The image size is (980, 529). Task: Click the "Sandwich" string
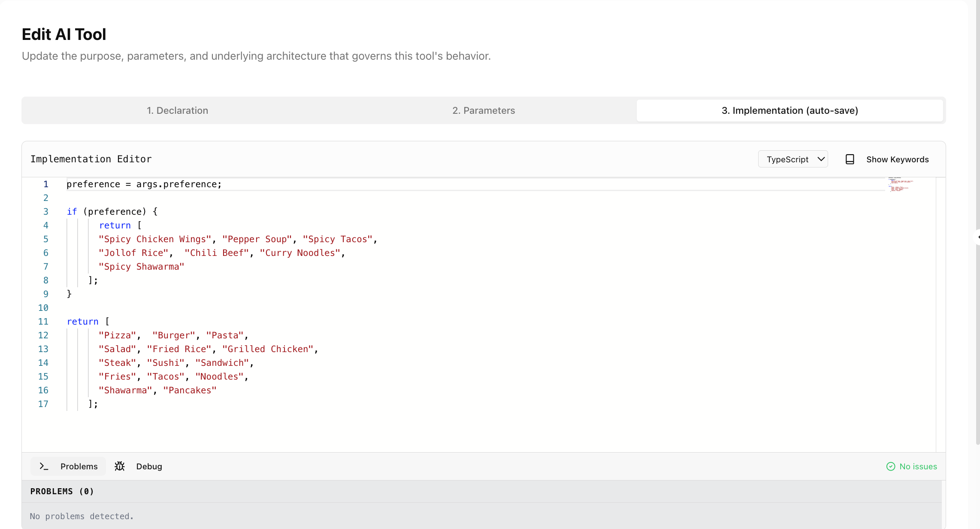coord(222,363)
